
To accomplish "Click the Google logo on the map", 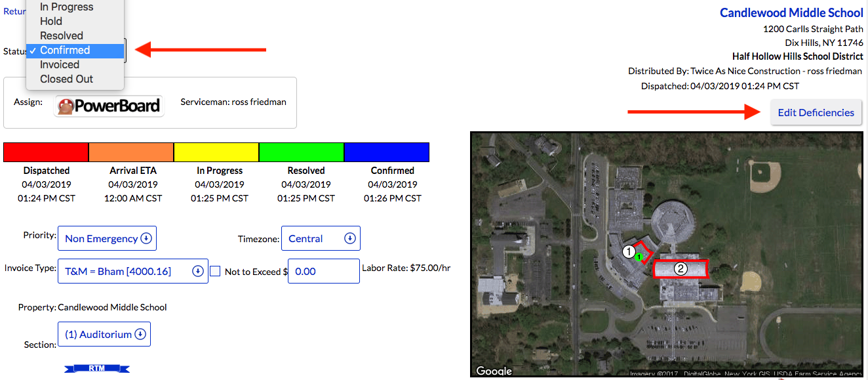I will (x=494, y=371).
